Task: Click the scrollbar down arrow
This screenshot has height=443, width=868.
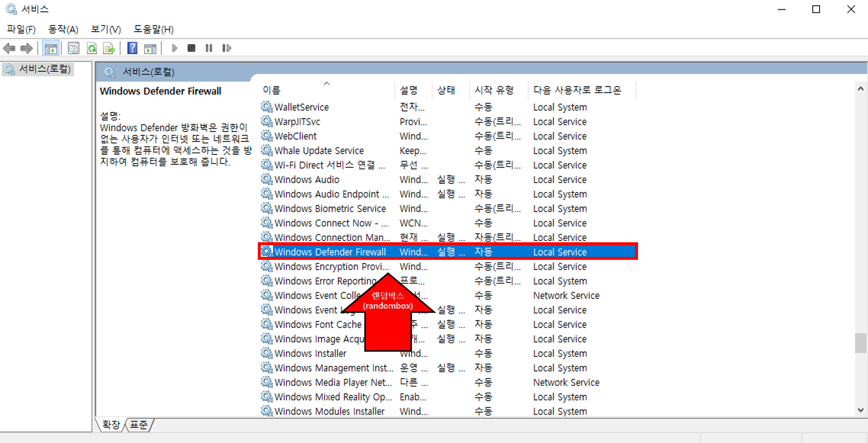Action: point(861,410)
